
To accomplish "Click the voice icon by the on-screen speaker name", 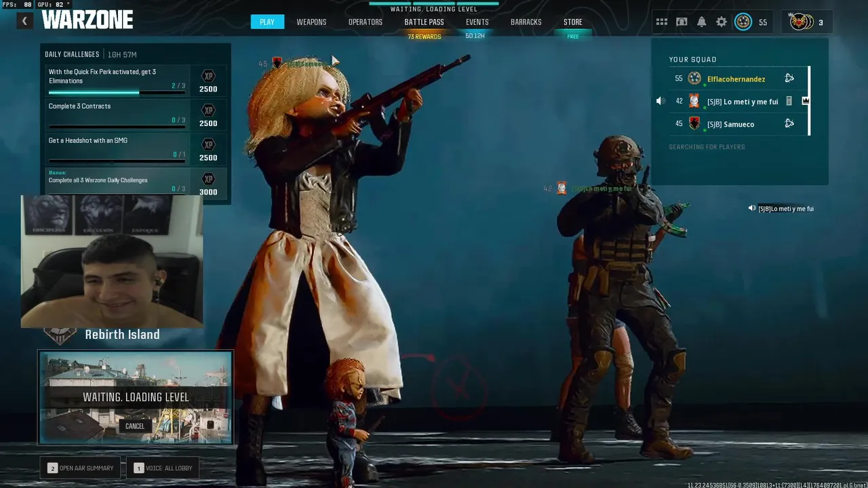I will pyautogui.click(x=752, y=208).
